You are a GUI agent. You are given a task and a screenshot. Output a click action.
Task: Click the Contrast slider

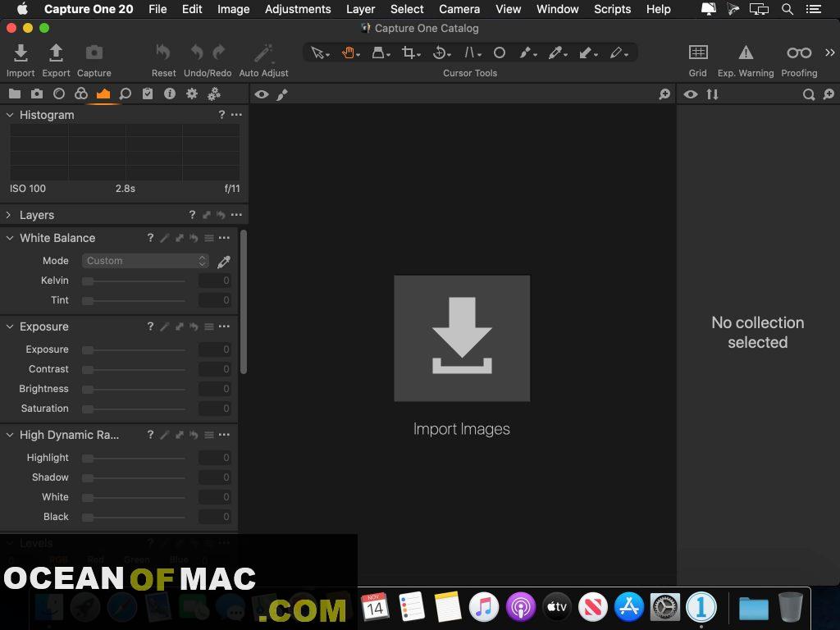[134, 370]
